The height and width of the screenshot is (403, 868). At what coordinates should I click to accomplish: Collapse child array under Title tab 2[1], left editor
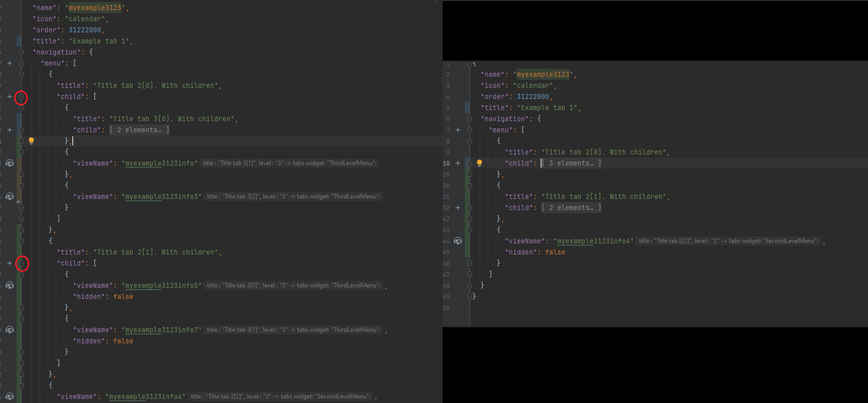click(21, 263)
